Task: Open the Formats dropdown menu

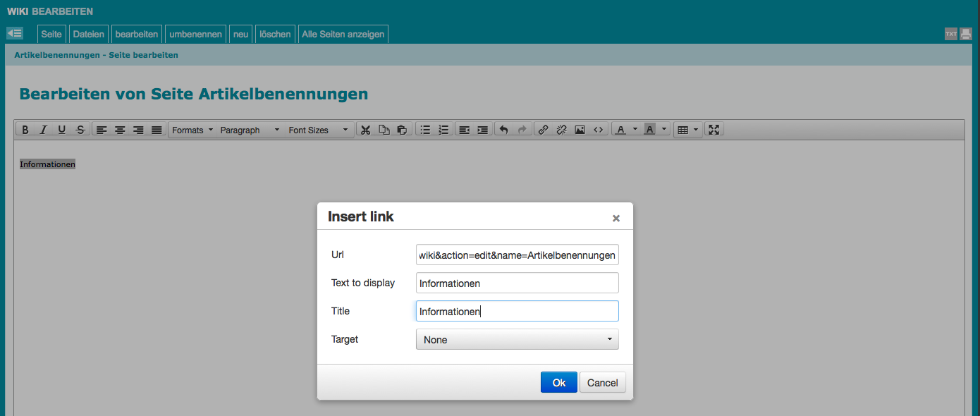Action: pos(192,130)
